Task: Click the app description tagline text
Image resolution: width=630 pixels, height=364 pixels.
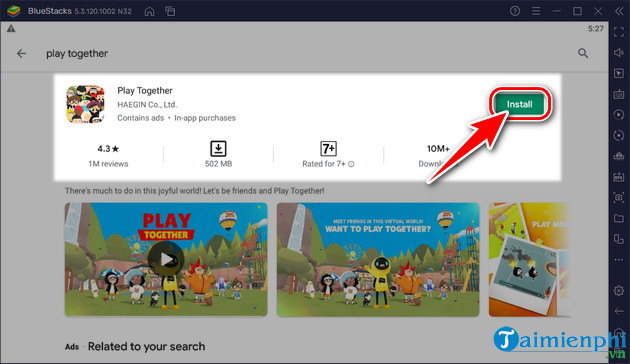Action: (194, 191)
